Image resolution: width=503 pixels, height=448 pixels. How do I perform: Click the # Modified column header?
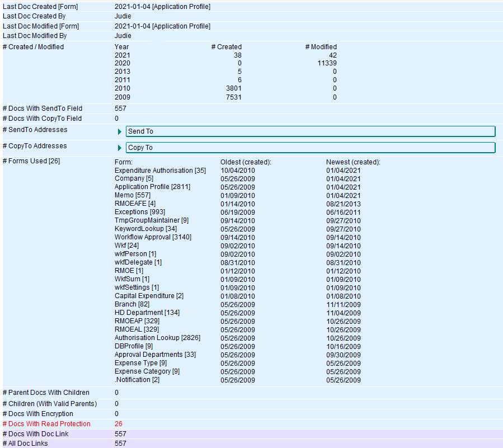(x=321, y=47)
